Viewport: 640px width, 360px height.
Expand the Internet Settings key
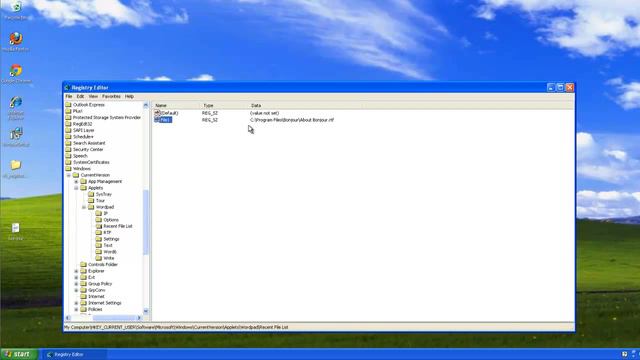point(76,303)
